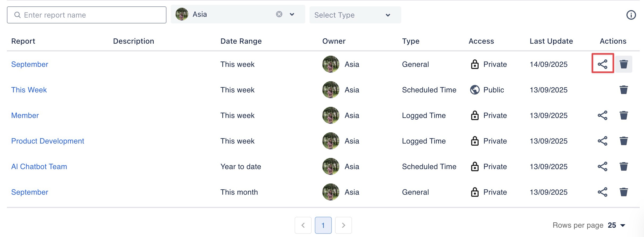
Task: Share the top September report
Action: point(603,64)
